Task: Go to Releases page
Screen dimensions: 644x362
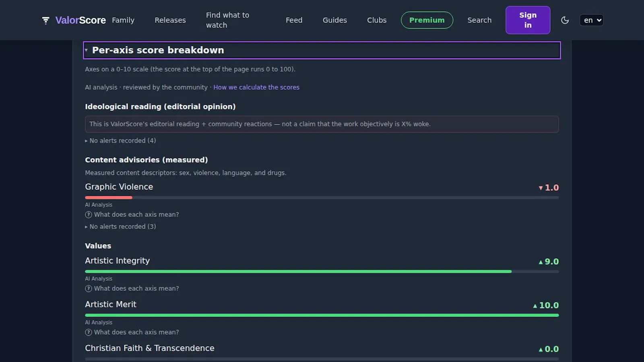Action: [x=170, y=20]
